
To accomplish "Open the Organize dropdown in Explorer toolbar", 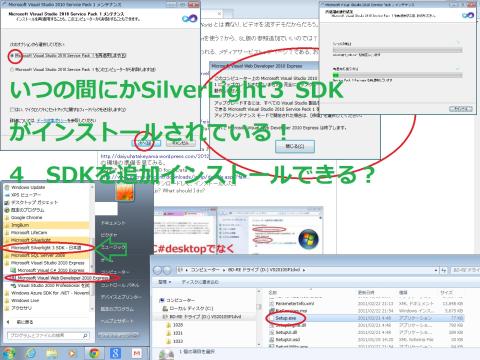I will pos(164,282).
